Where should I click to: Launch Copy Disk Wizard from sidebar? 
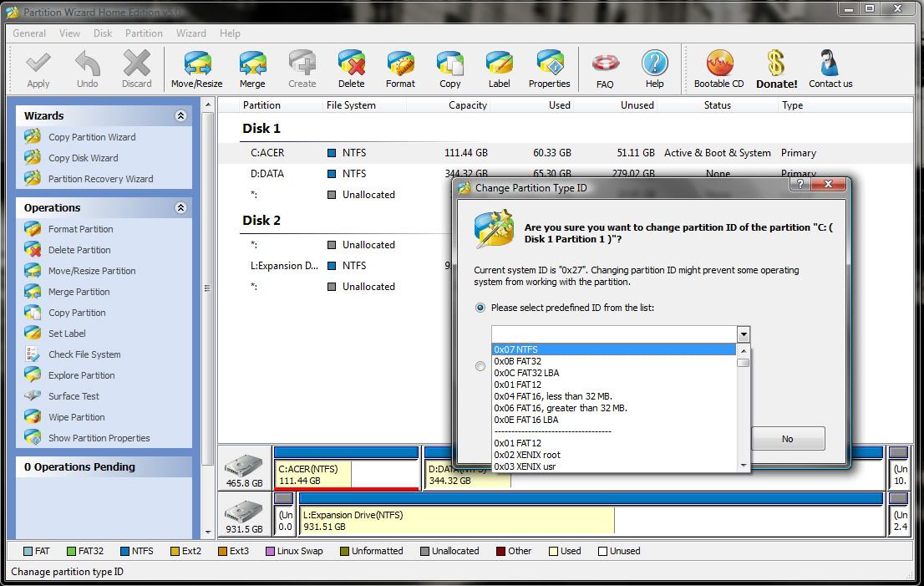coord(83,158)
